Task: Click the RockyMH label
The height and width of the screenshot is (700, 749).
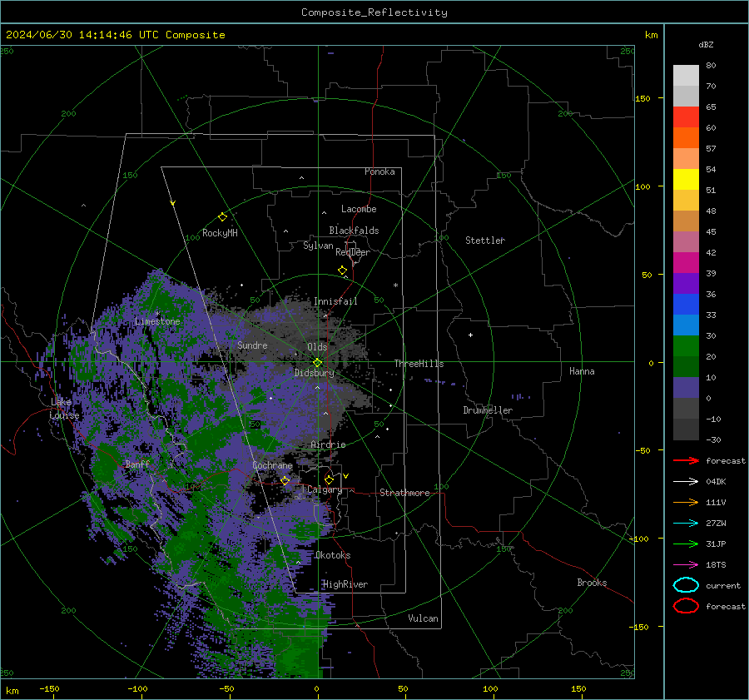Action: [x=220, y=233]
